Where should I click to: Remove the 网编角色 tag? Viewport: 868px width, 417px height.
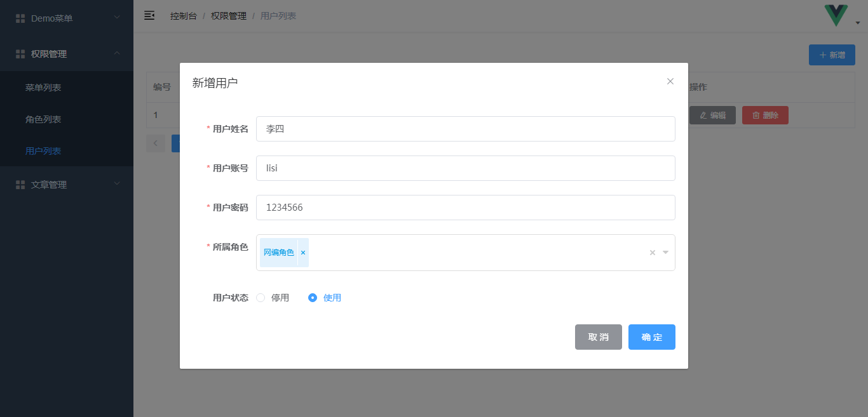click(x=303, y=253)
